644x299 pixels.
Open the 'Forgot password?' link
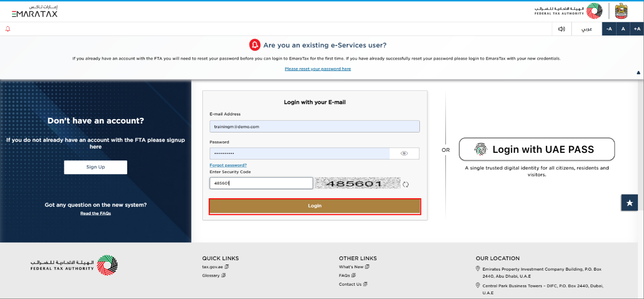coord(228,165)
